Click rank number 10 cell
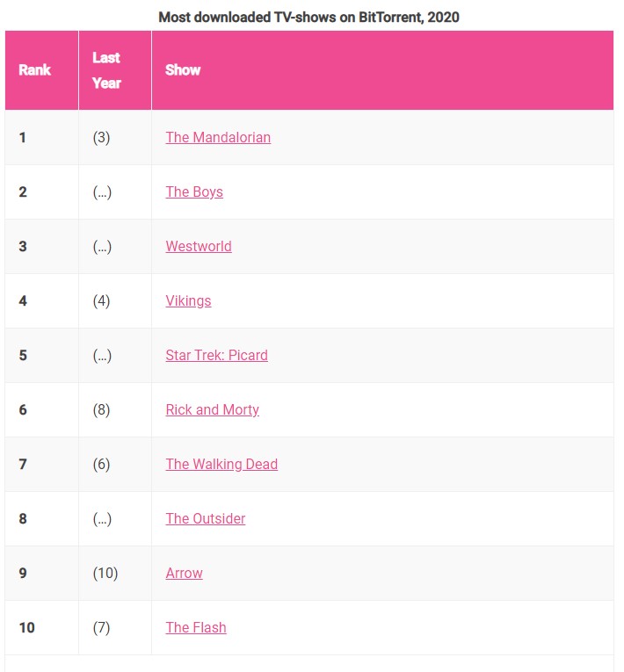Screen dimensions: 624x672 (x=26, y=627)
